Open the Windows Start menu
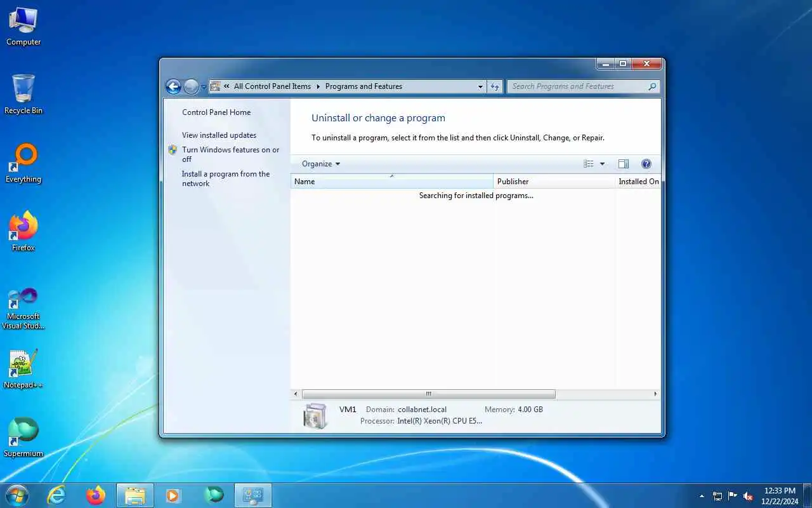This screenshot has height=508, width=812. (16, 495)
